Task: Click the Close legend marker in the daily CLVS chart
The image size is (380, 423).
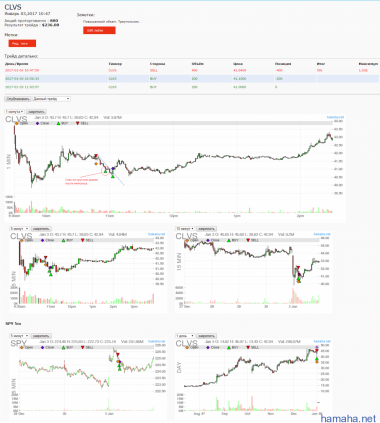Action: point(208,347)
